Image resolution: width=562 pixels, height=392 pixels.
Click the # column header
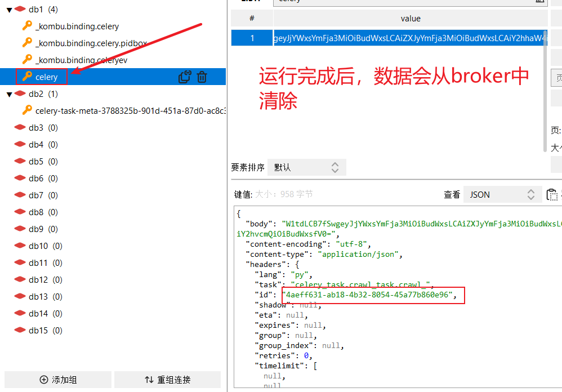(252, 19)
